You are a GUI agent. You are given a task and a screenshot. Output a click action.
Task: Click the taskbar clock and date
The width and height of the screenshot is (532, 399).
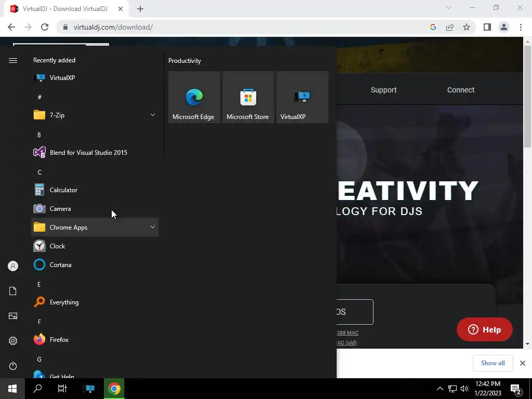tap(487, 389)
